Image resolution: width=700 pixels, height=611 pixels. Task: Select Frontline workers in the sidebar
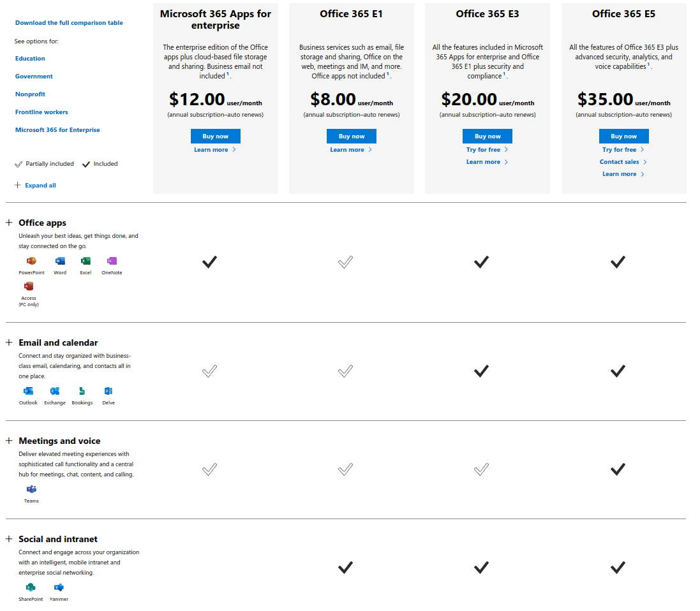click(x=41, y=112)
